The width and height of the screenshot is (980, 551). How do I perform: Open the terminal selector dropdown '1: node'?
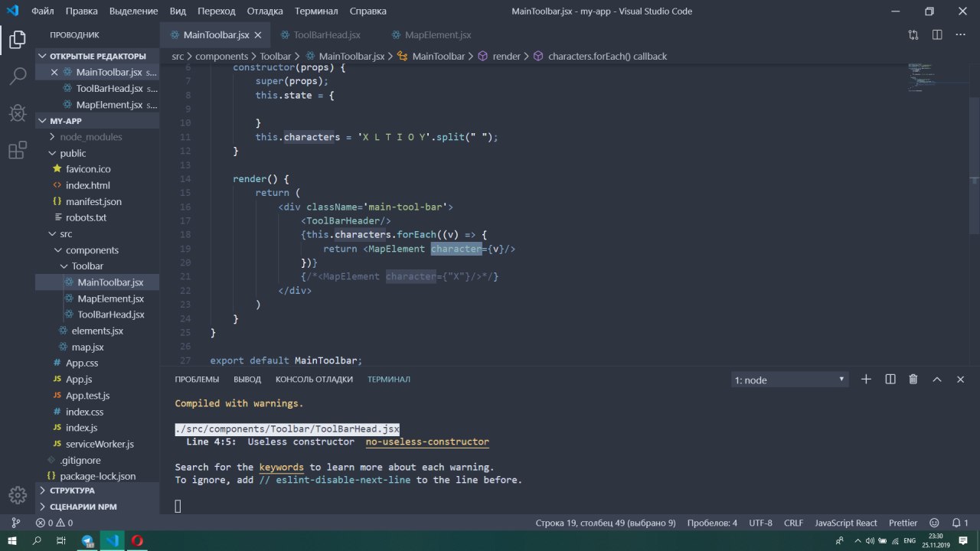click(789, 380)
